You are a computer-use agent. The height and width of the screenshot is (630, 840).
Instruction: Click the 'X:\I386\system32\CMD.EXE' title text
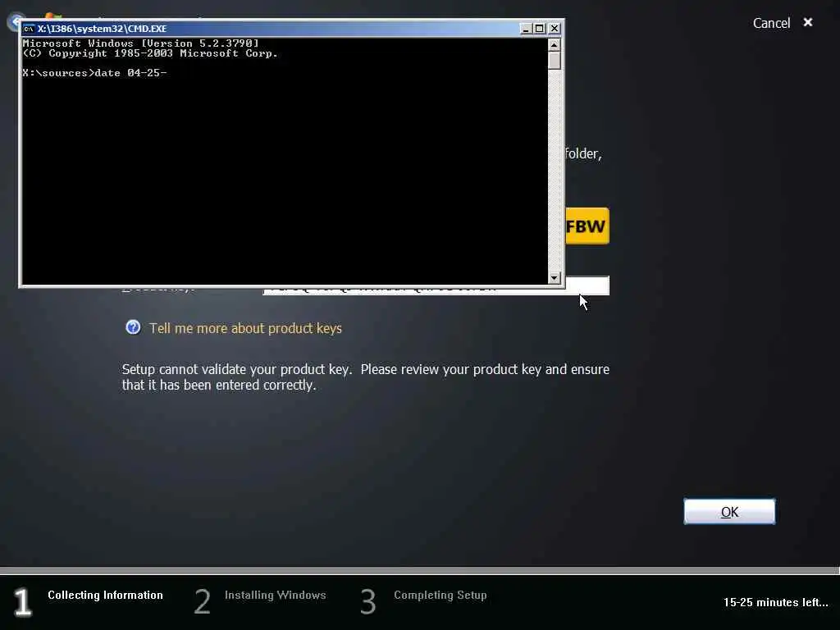click(102, 29)
